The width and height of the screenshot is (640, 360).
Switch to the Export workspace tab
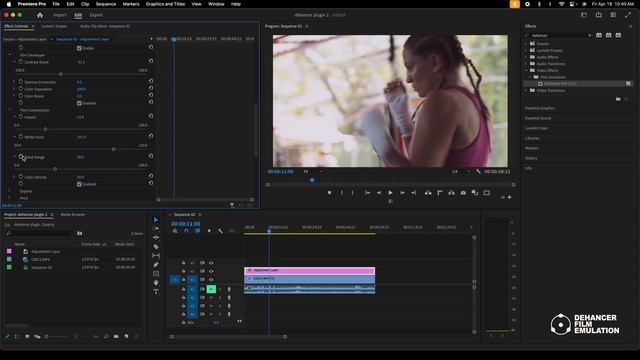coord(96,15)
